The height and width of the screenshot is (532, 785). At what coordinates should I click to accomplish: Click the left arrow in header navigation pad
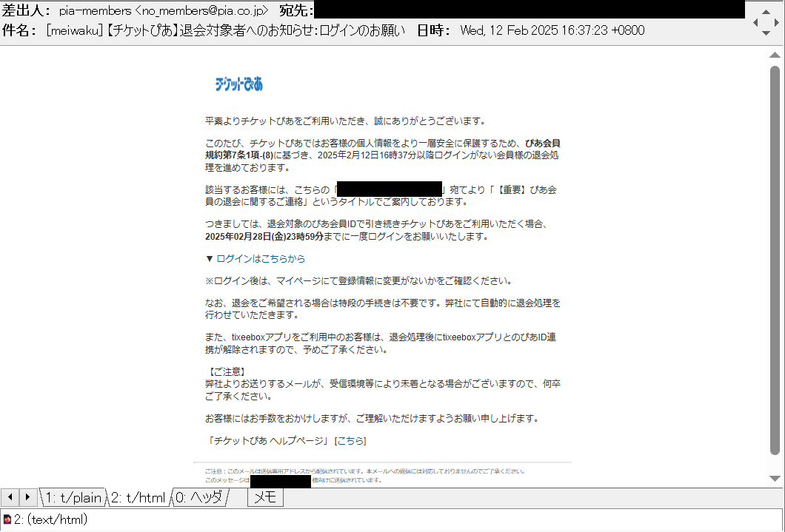point(755,22)
